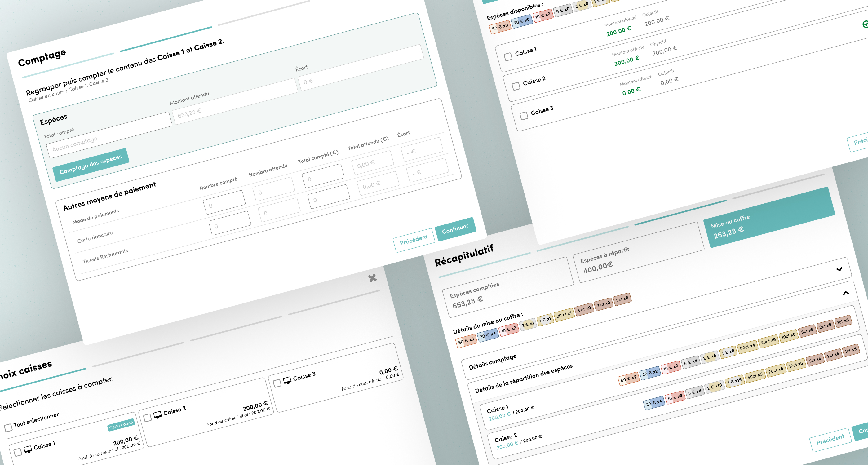Tick Caisse 3 checkbox in Espèces disponibles panel

point(524,116)
